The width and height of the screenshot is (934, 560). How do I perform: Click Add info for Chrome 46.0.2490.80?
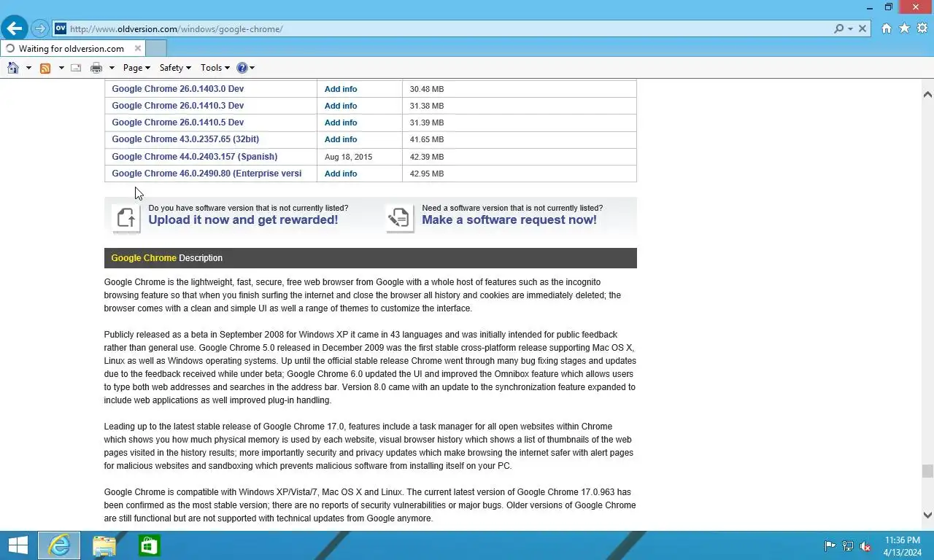341,174
